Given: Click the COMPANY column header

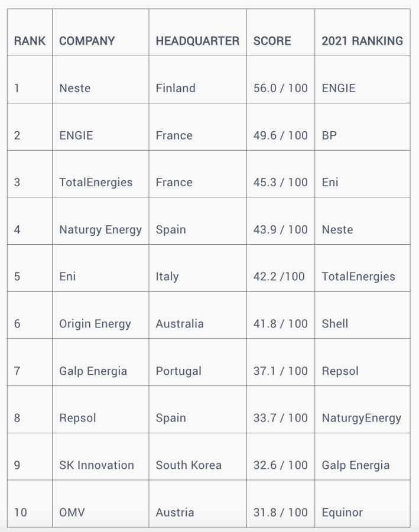Looking at the screenshot, I should click(87, 41).
